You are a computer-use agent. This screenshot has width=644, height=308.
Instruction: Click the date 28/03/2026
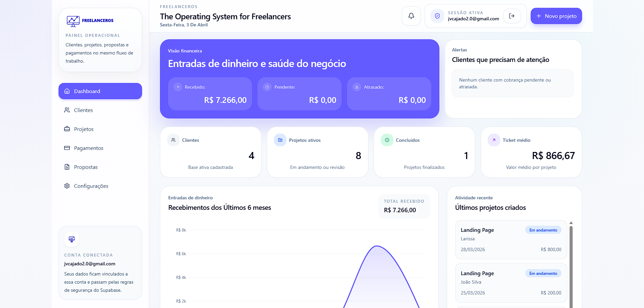(x=473, y=249)
